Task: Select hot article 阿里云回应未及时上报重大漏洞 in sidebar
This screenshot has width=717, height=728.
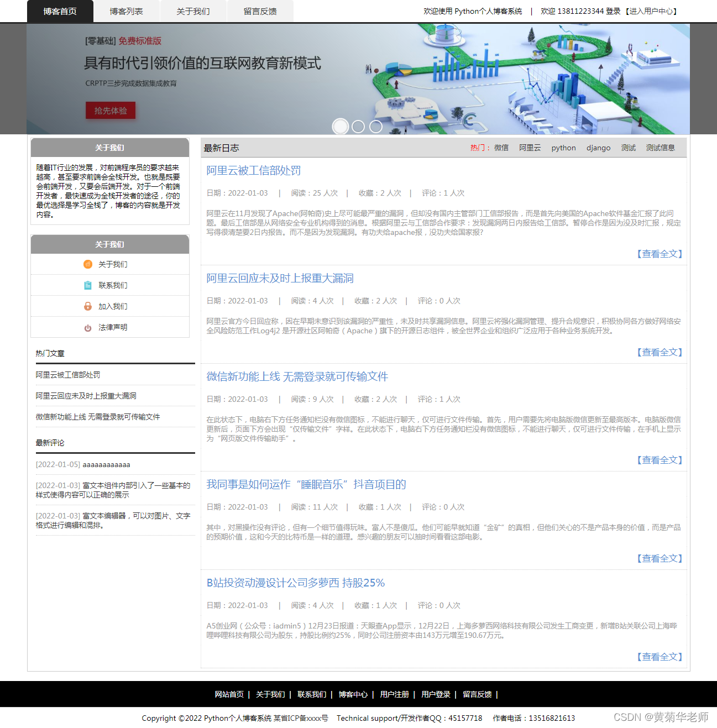Action: (86, 396)
